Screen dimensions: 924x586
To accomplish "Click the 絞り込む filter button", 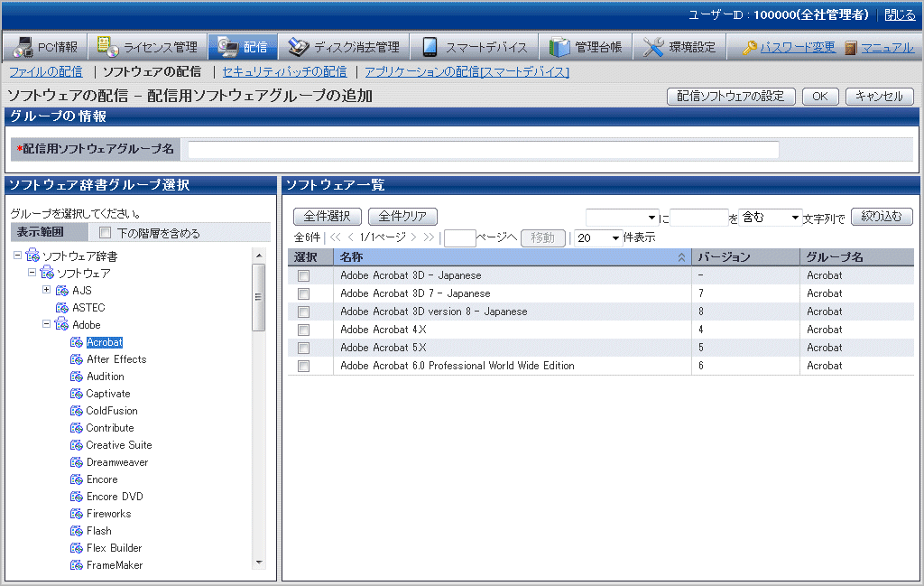I will [x=882, y=217].
